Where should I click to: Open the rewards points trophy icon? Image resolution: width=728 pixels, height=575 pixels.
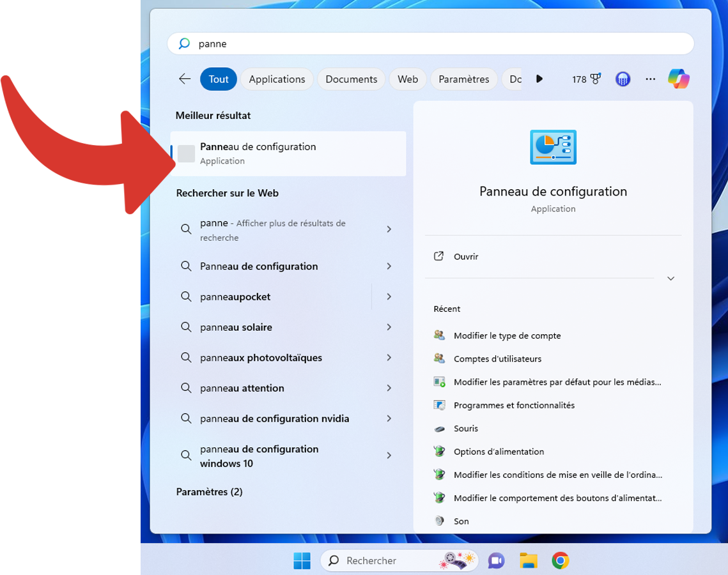[595, 79]
